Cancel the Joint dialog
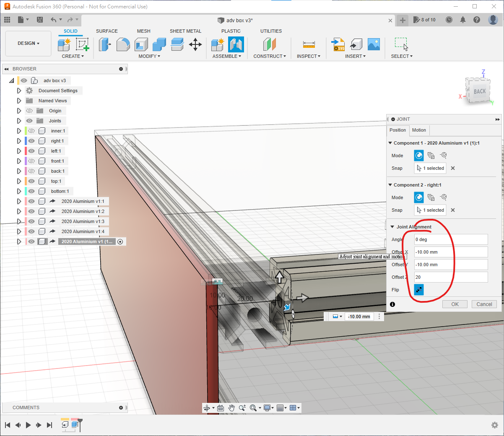The height and width of the screenshot is (436, 504). point(484,304)
